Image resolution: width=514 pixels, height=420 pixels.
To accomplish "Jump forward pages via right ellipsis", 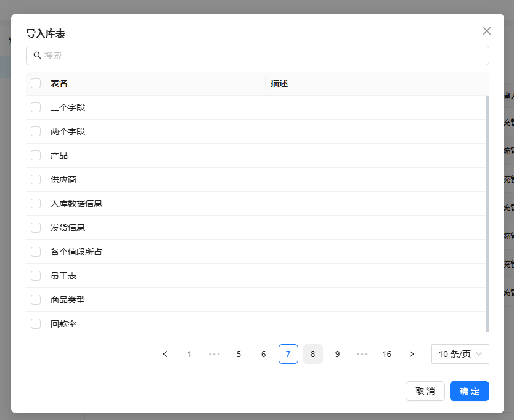I will pyautogui.click(x=362, y=354).
